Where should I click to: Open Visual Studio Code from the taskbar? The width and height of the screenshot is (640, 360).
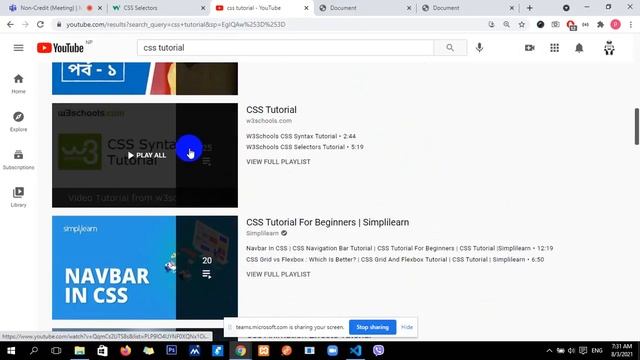click(356, 351)
